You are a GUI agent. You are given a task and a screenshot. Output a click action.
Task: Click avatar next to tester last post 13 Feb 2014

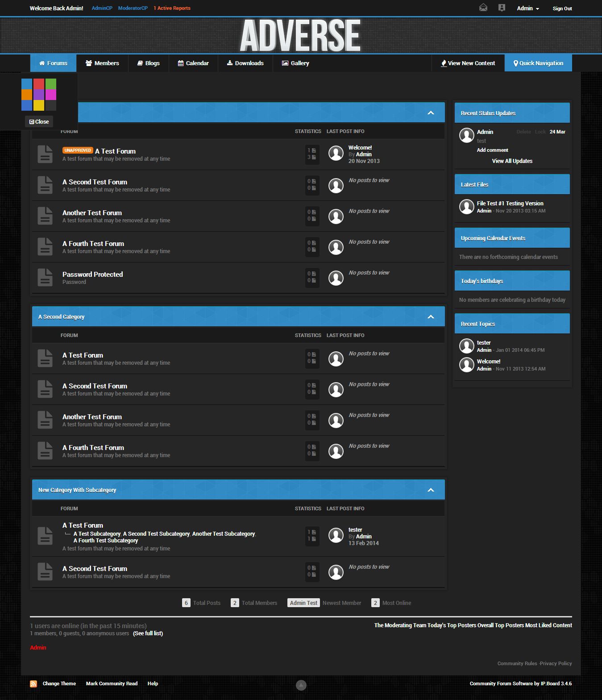(336, 535)
